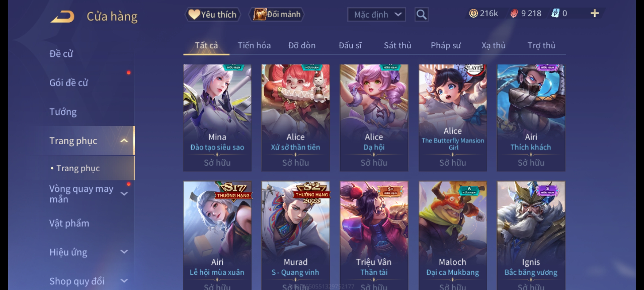Tap the back arrow beside Cửa hàng
Image resolution: width=644 pixels, height=290 pixels.
point(63,17)
